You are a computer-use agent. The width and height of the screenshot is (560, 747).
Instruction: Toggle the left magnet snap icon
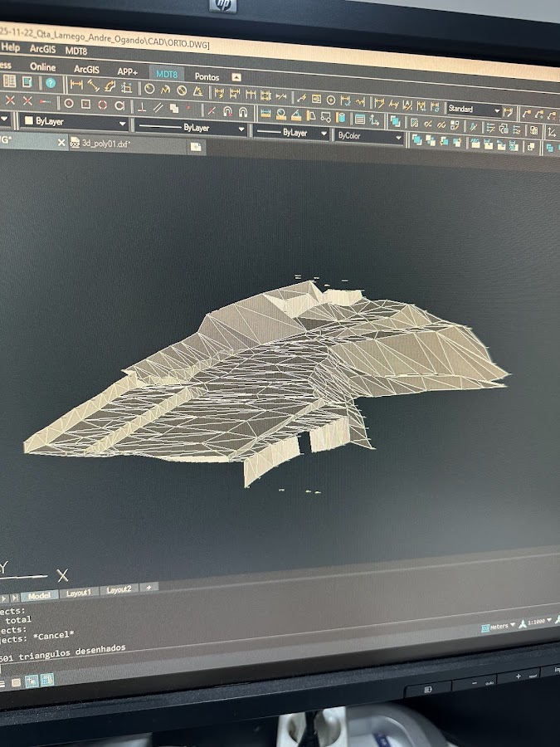227,111
